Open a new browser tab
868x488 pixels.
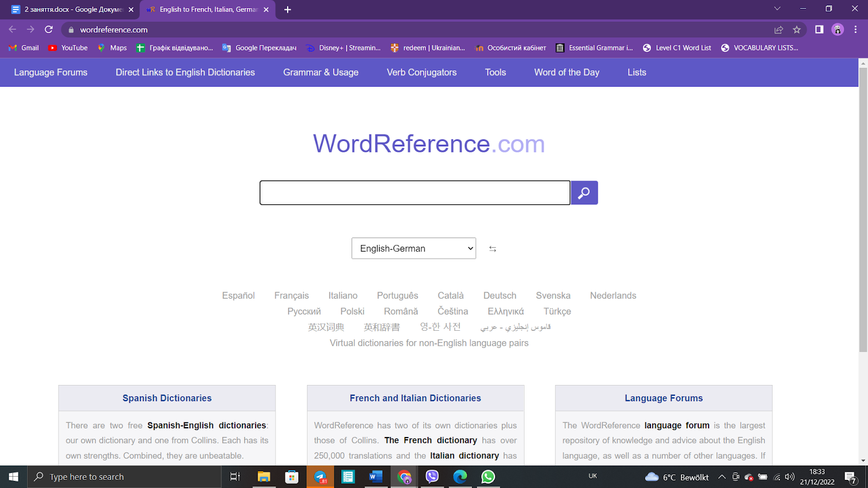288,9
